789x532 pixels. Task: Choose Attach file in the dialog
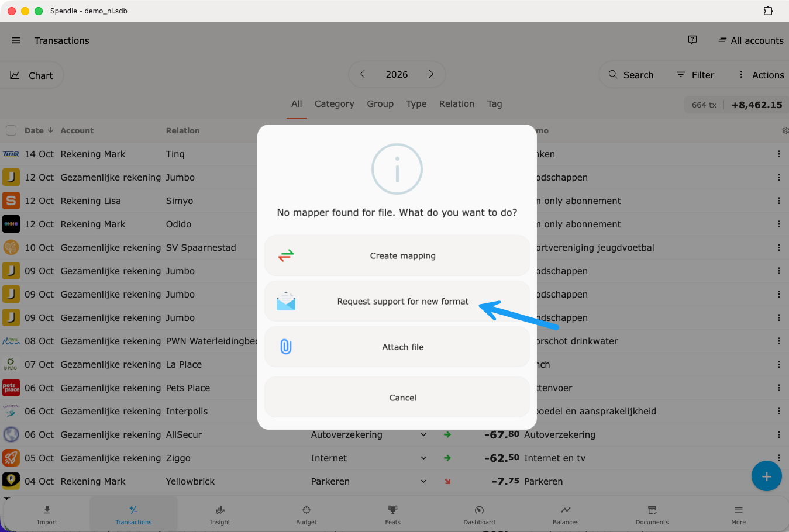397,347
